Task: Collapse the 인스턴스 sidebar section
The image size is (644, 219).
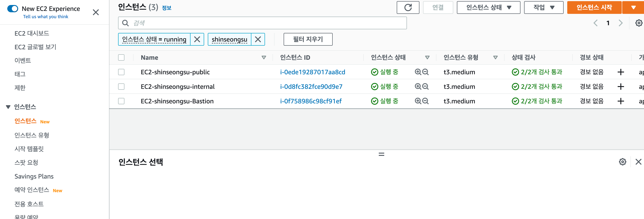Action: tap(8, 107)
